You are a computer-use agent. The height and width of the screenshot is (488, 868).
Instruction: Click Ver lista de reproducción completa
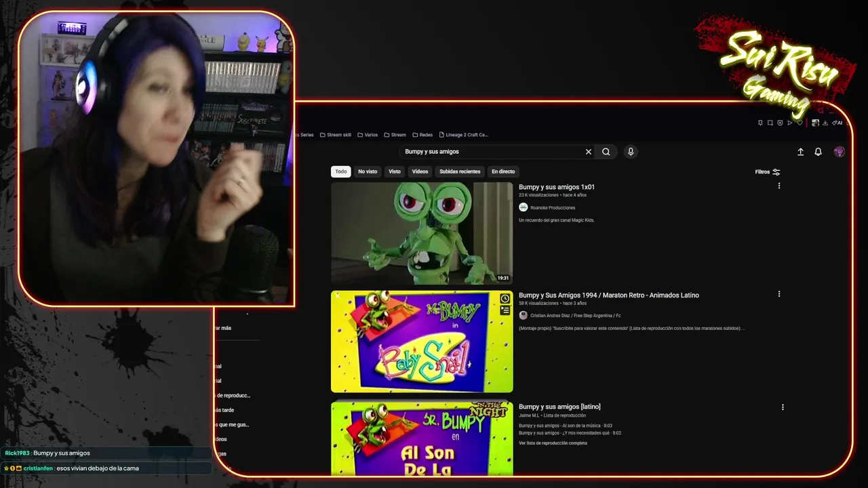pyautogui.click(x=553, y=443)
